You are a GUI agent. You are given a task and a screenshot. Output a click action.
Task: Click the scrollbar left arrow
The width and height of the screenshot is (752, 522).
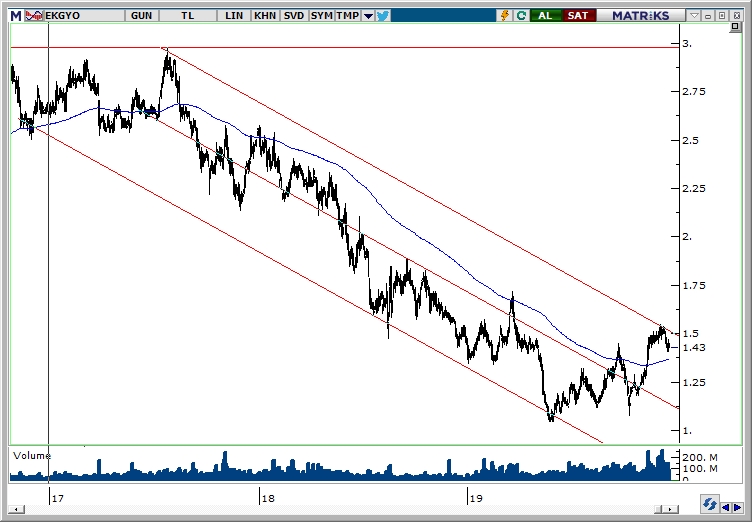(16, 509)
